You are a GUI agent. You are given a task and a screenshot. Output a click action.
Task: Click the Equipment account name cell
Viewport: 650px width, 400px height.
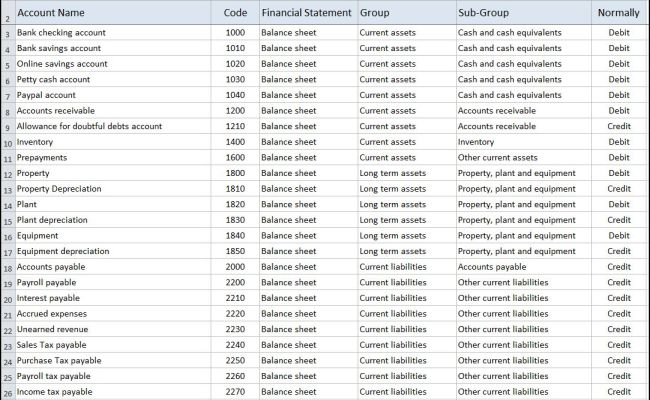113,236
